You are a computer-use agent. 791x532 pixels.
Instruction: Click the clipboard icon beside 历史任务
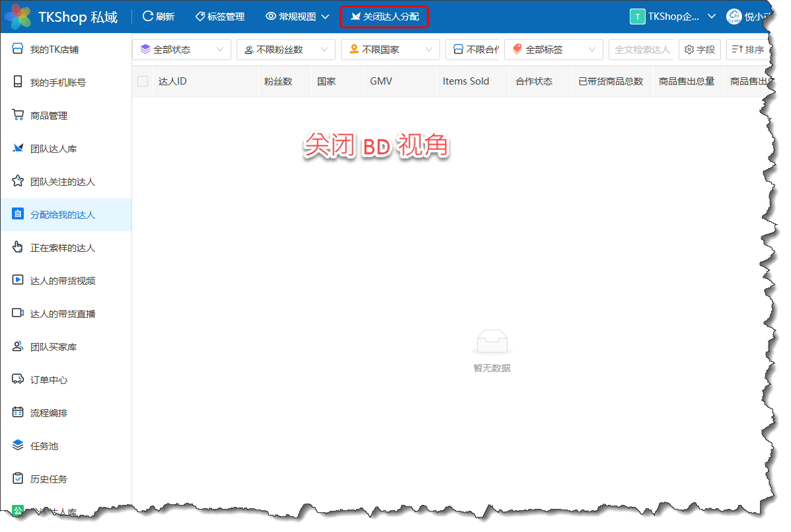[18, 478]
